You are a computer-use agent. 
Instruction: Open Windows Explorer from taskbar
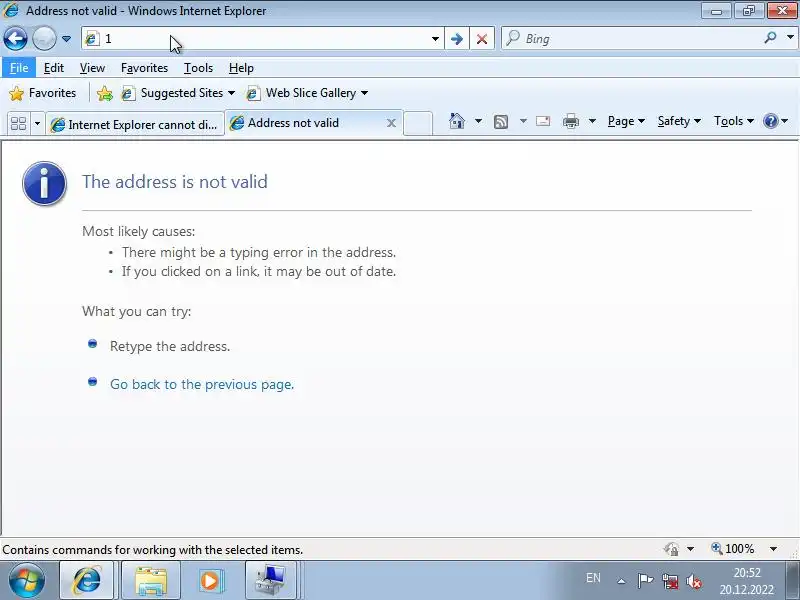(151, 581)
